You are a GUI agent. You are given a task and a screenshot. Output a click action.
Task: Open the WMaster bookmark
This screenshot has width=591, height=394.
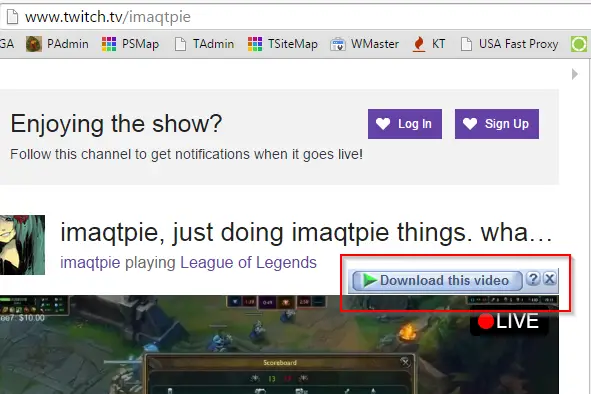click(364, 44)
